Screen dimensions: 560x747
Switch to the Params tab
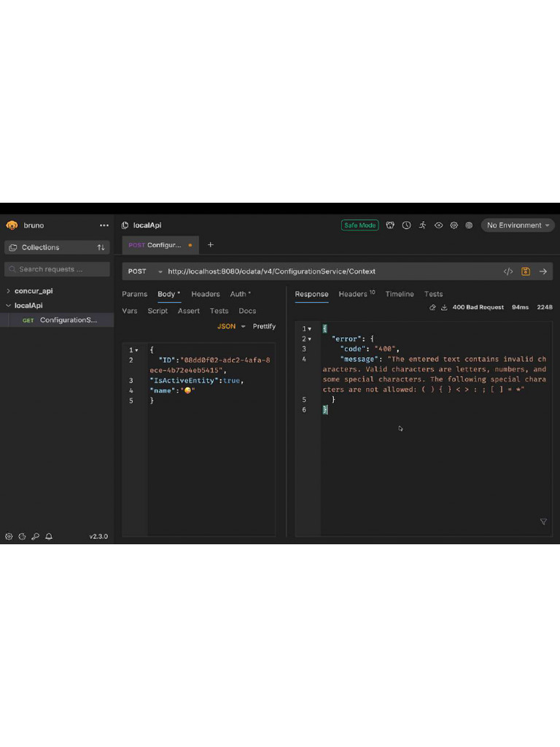pos(135,294)
